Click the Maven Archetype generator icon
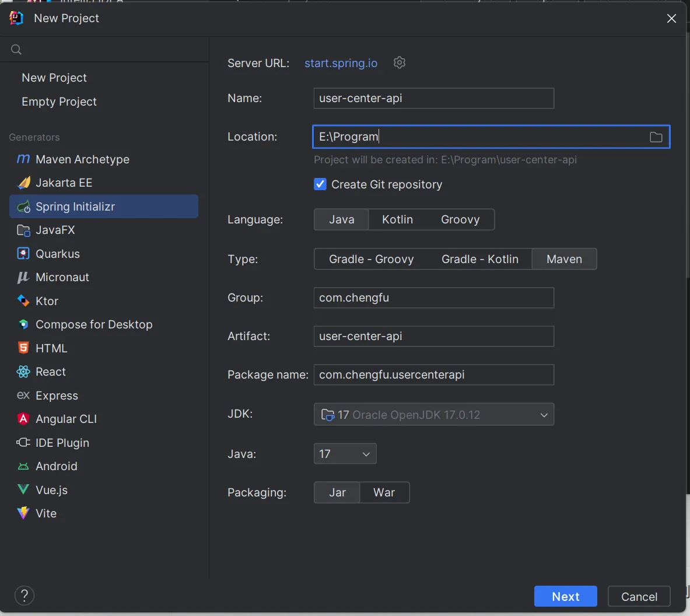The width and height of the screenshot is (690, 616). tap(23, 159)
